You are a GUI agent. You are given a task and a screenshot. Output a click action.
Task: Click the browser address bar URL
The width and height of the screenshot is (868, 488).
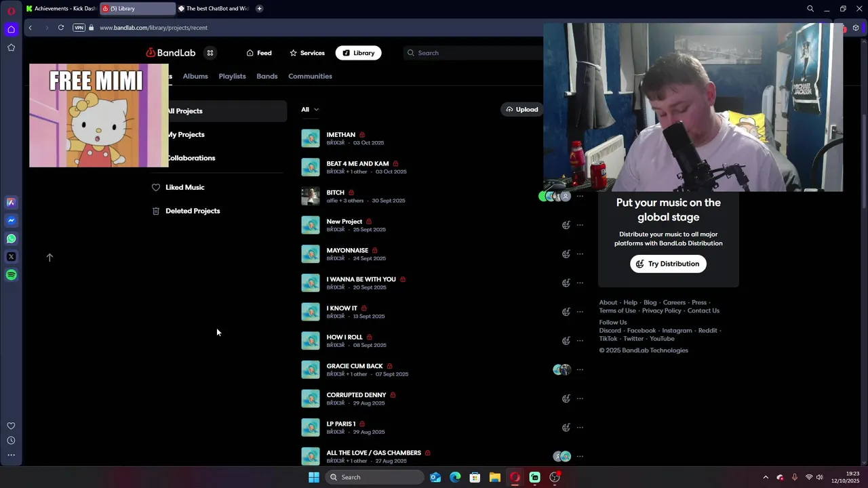(153, 28)
